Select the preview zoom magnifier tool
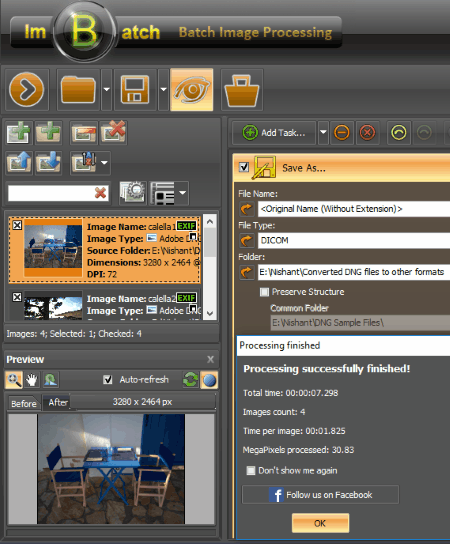Screen dimensions: 450x544 [x=14, y=380]
